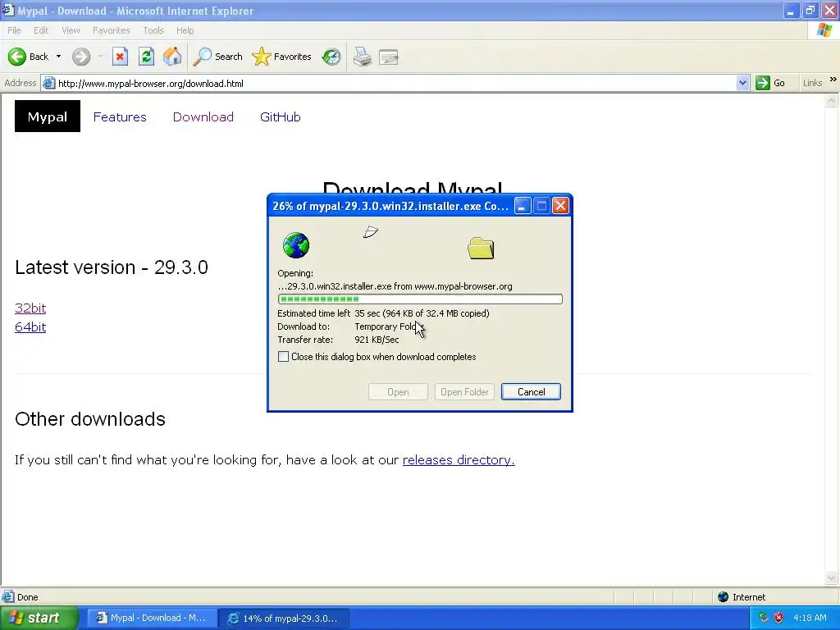
Task: Close the download dialog with red X
Action: pos(560,206)
